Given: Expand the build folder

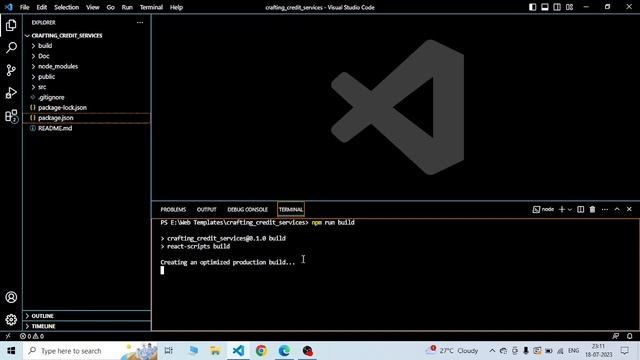Looking at the screenshot, I should pyautogui.click(x=87, y=46).
